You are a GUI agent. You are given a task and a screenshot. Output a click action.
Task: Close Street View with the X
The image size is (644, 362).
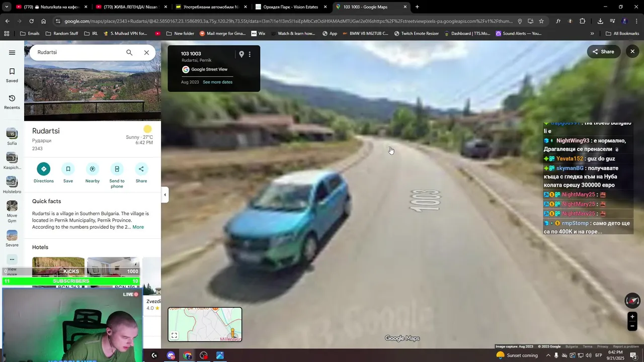pos(632,51)
